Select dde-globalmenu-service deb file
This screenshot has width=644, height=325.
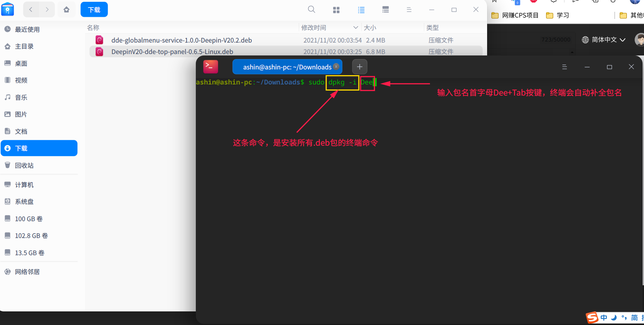tap(286, 40)
